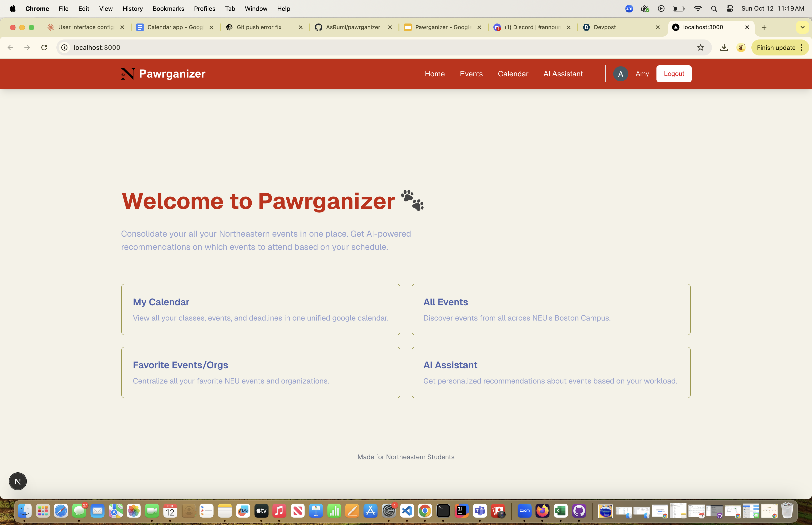Click Amy's avatar circle icon
812x525 pixels.
[x=620, y=74]
